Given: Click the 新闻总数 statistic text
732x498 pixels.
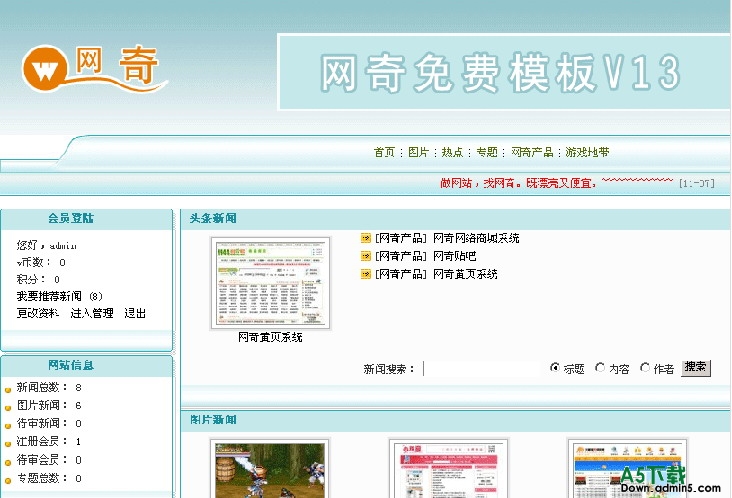Looking at the screenshot, I should tap(49, 387).
